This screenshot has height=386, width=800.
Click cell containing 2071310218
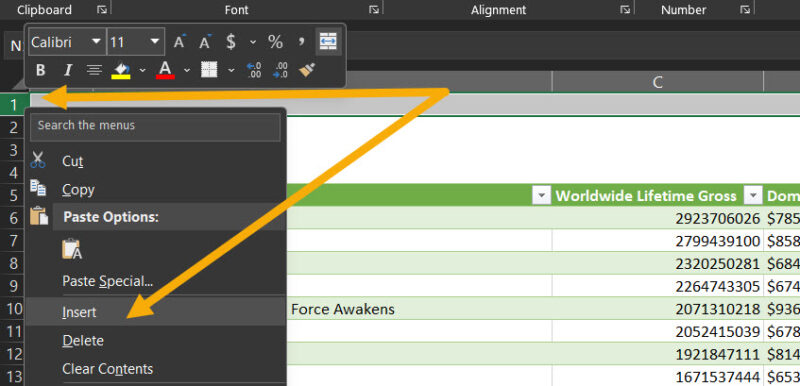(x=658, y=309)
